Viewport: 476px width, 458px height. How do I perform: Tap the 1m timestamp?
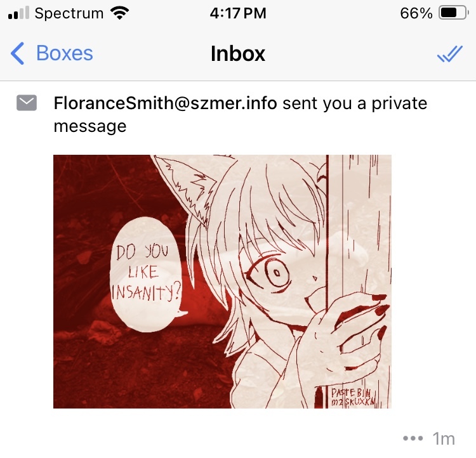pyautogui.click(x=444, y=438)
